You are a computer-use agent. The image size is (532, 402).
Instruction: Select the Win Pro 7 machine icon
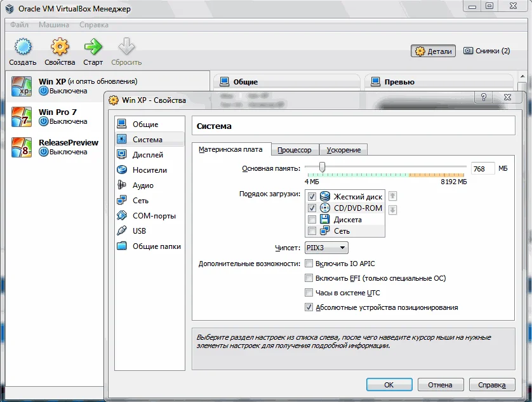[x=22, y=117]
